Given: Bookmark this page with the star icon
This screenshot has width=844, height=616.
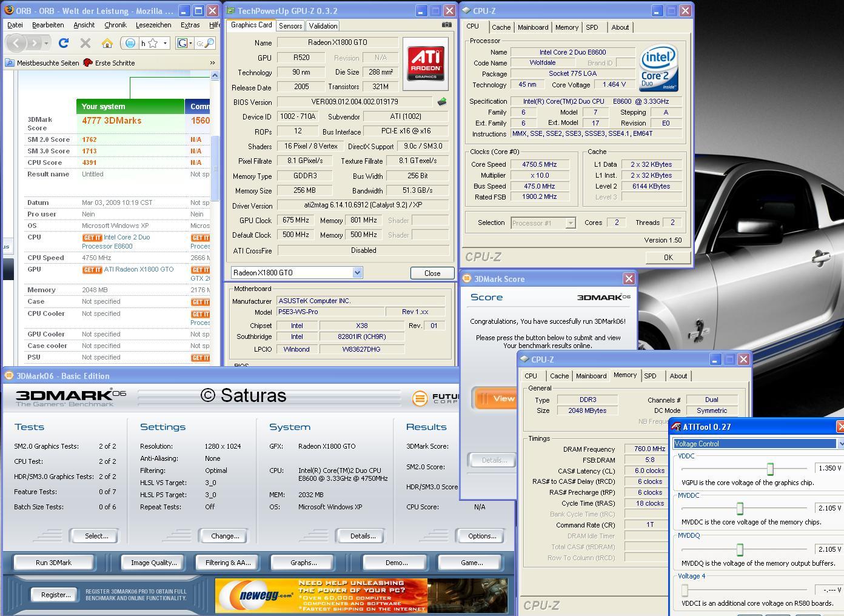Looking at the screenshot, I should click(x=153, y=43).
